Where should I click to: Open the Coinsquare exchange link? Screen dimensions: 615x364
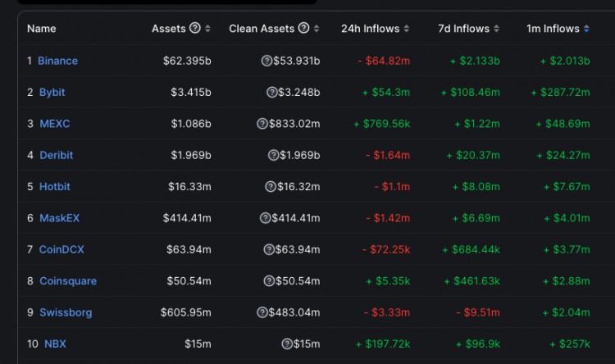click(x=67, y=281)
